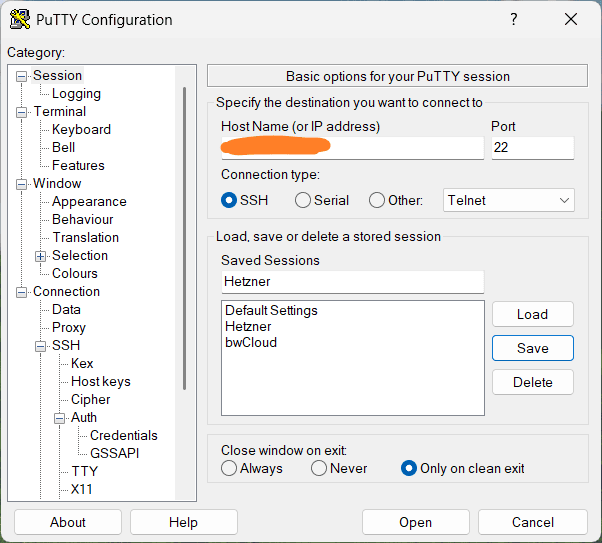
Task: Close the PuTTY Configuration window
Action: click(x=571, y=19)
